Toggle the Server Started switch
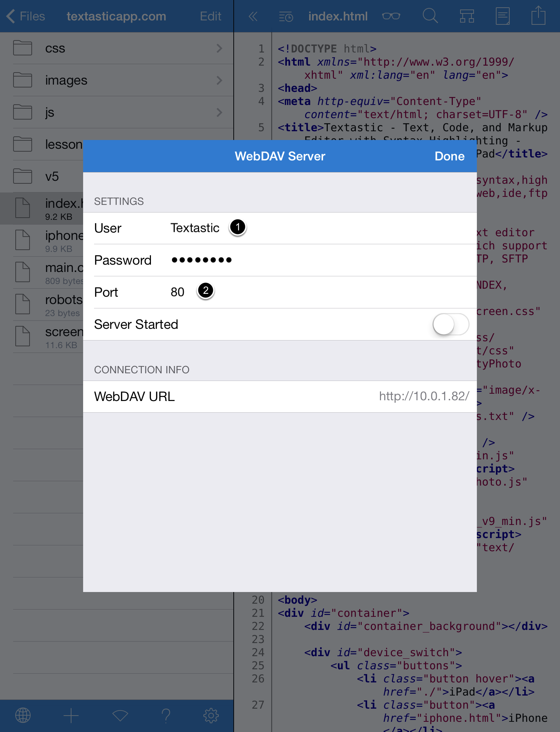This screenshot has height=732, width=560. point(451,324)
